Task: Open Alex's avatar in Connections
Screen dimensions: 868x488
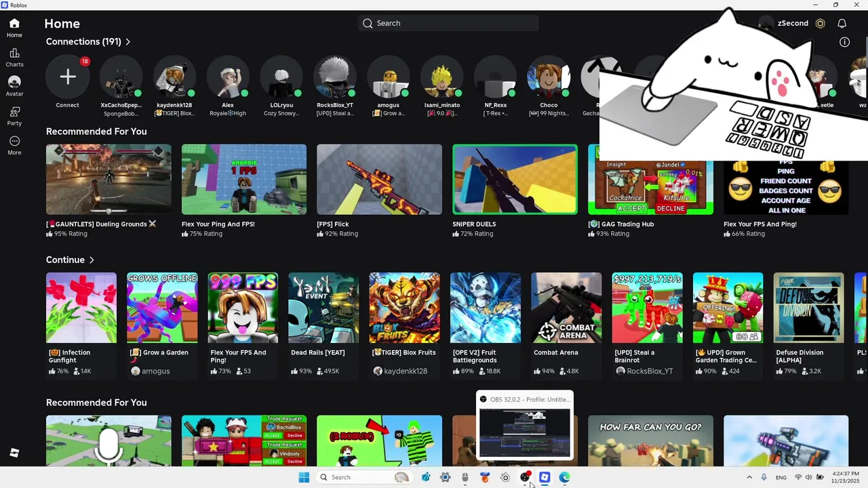Action: (228, 77)
